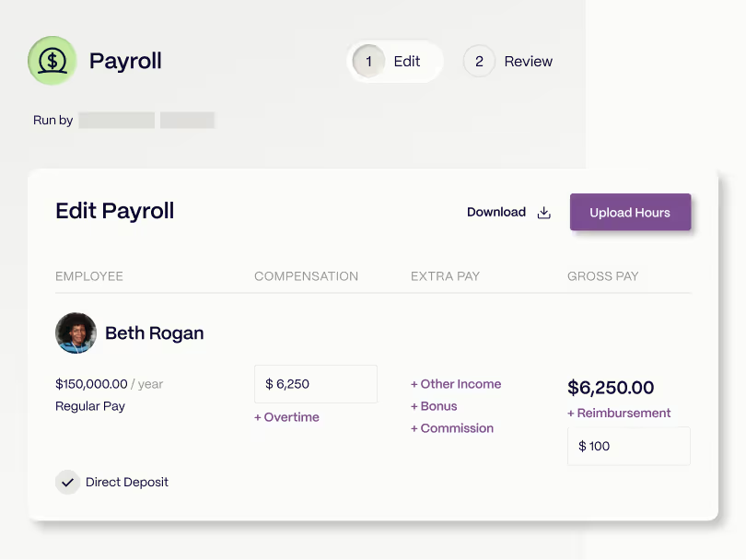Add a Commission entry

click(452, 428)
